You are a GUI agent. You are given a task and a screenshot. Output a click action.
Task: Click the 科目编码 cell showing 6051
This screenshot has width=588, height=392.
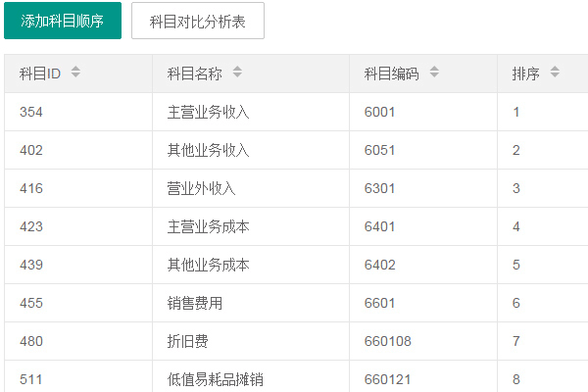pos(379,150)
